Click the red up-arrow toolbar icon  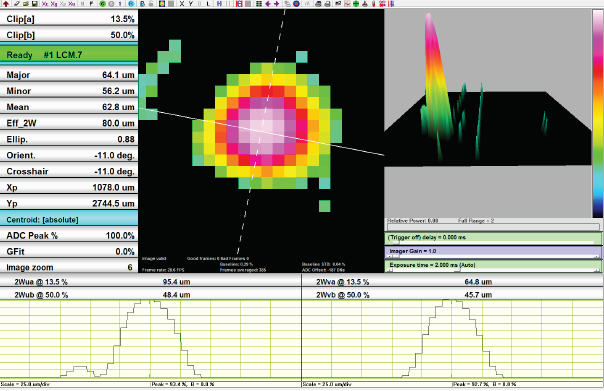6,4
